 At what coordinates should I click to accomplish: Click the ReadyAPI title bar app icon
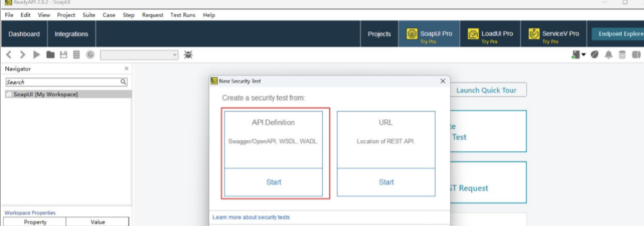tap(8, 2)
